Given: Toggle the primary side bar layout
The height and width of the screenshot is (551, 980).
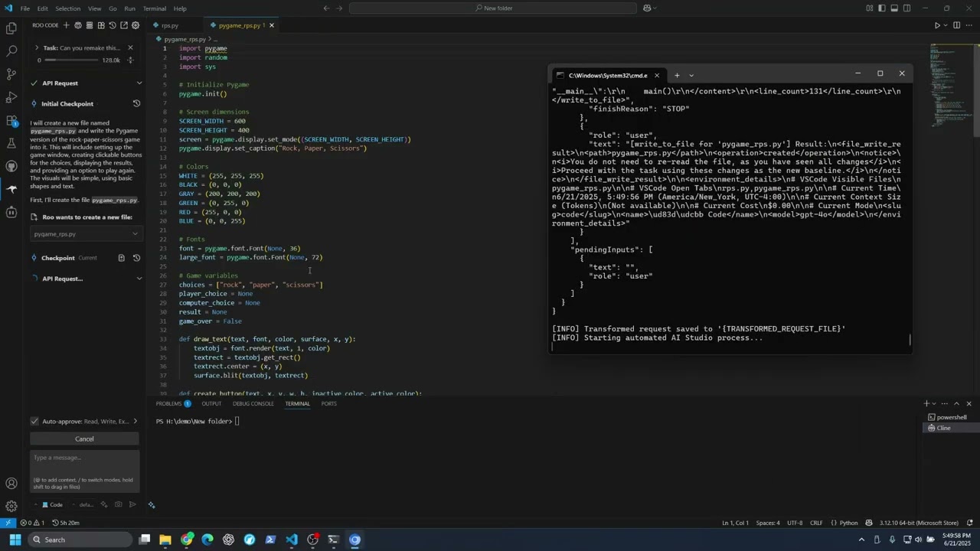Looking at the screenshot, I should [x=882, y=8].
